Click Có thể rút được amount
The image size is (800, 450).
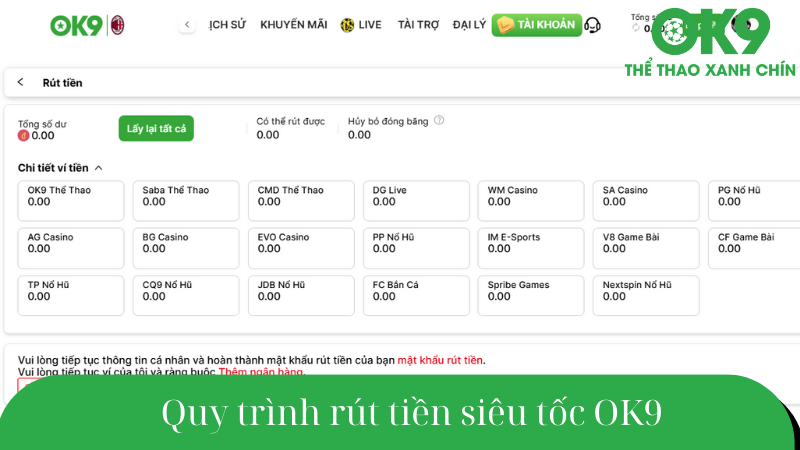pos(268,135)
